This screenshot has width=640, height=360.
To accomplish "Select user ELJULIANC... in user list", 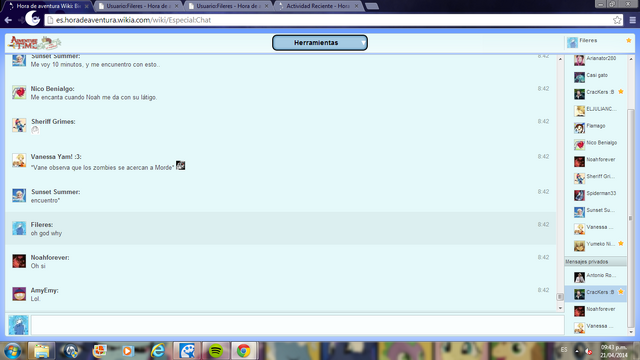I will click(596, 110).
